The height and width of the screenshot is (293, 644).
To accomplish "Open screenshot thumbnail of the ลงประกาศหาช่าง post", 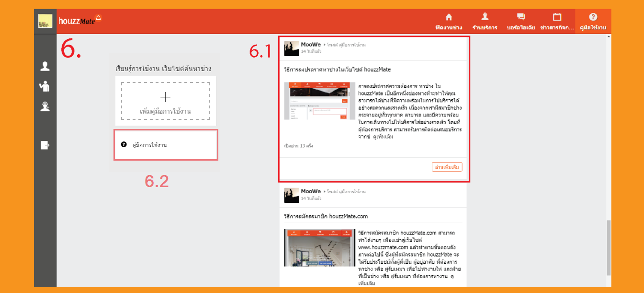I will point(319,101).
